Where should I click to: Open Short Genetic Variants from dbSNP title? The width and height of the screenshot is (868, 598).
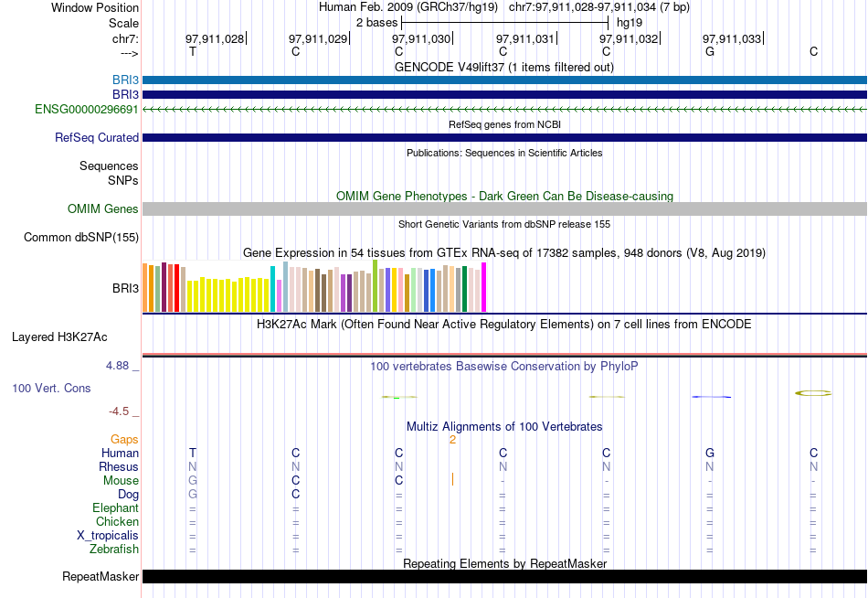(504, 224)
